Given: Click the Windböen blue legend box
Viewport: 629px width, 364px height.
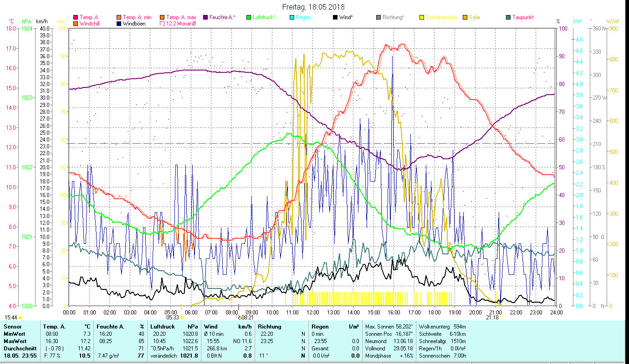Looking at the screenshot, I should coord(119,23).
